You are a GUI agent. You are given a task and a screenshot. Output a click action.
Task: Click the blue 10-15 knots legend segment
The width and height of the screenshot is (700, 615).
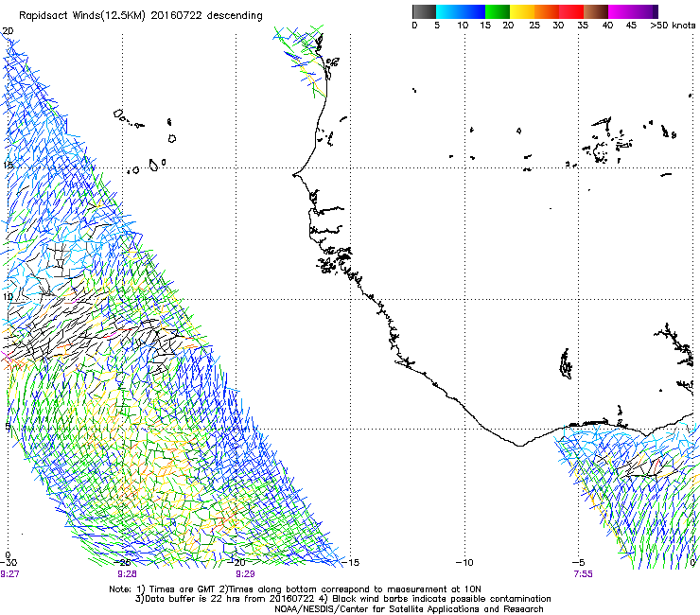pos(473,11)
